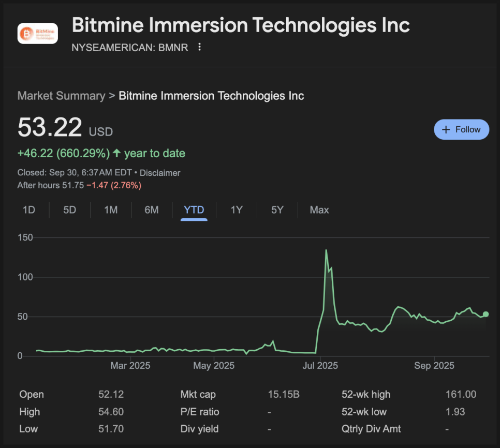Click the NYSEAMERICAN: BMNR ticker text
500x448 pixels.
(130, 48)
